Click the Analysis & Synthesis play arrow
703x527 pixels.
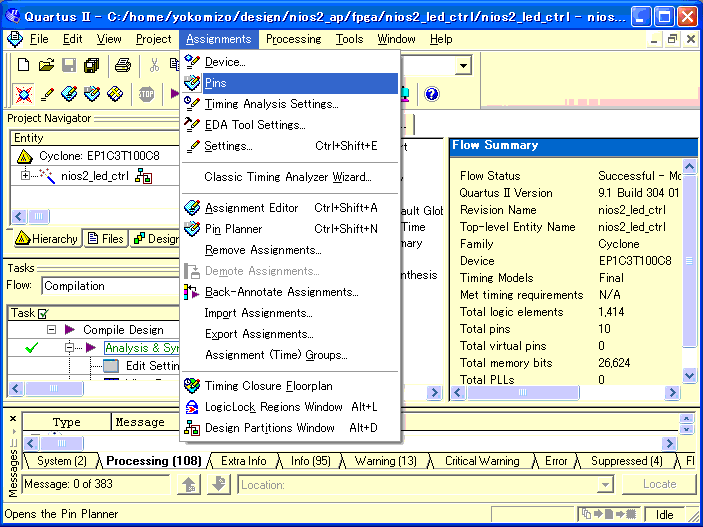pos(91,348)
